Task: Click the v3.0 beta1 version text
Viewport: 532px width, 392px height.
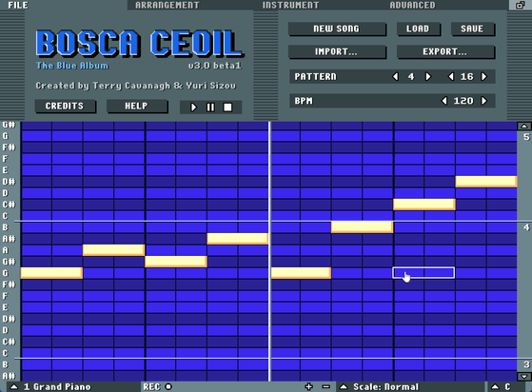Action: [x=215, y=66]
